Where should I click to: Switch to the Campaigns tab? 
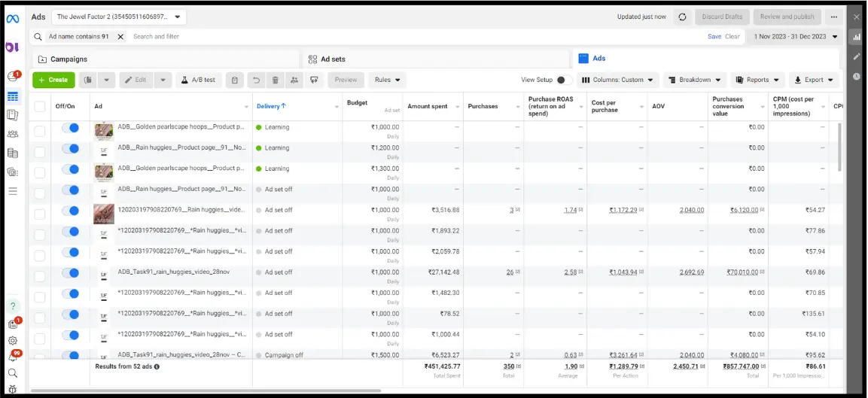click(x=69, y=59)
